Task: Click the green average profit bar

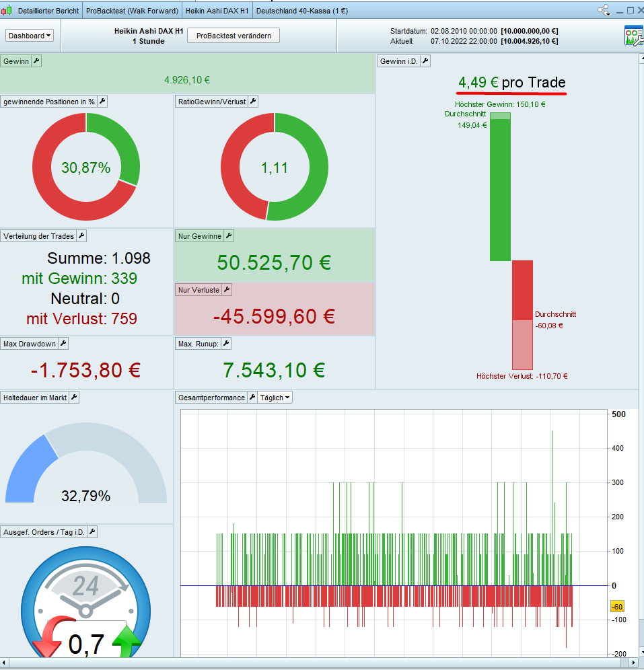Action: 500,190
